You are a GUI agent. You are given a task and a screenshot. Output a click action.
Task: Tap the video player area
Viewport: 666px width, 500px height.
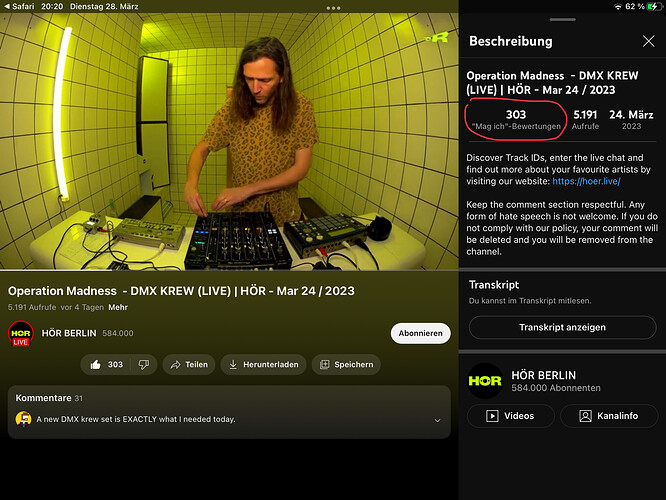pyautogui.click(x=229, y=141)
